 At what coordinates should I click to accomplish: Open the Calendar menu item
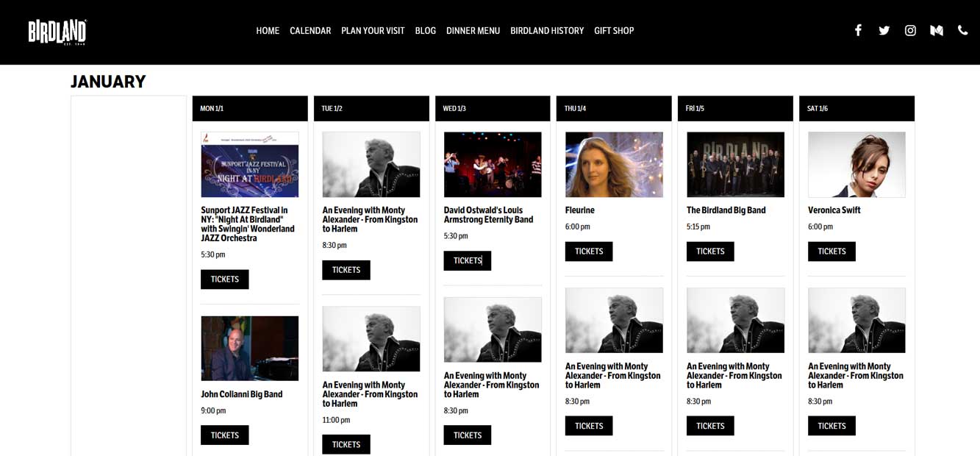pos(310,31)
